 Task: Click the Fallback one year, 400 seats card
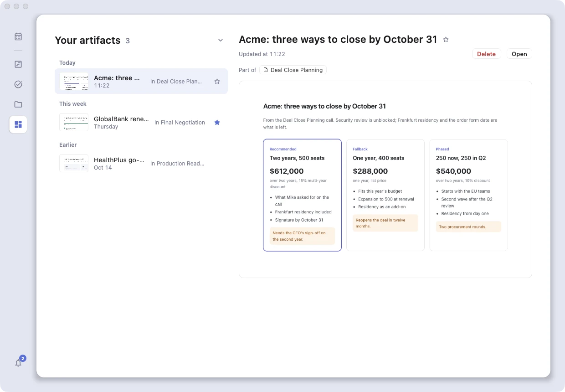click(x=385, y=195)
